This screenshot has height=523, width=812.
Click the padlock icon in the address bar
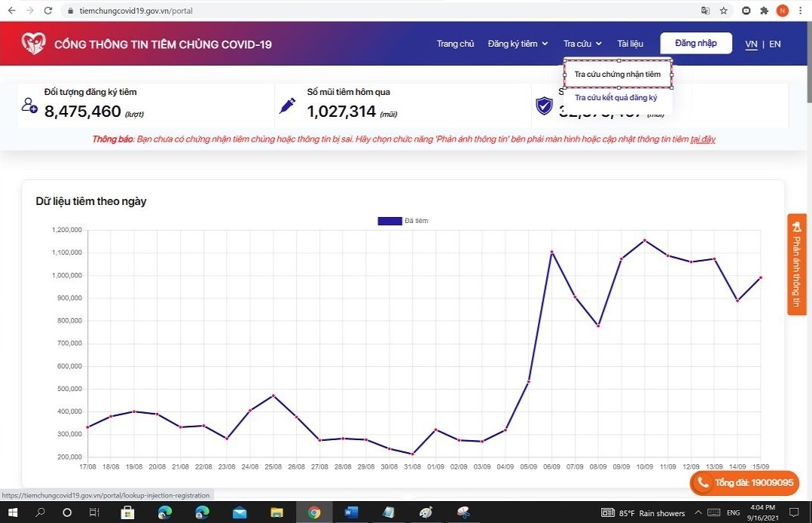[71, 11]
